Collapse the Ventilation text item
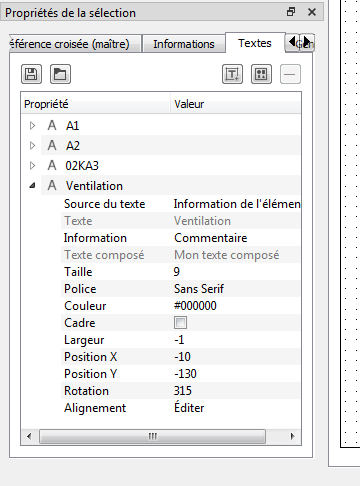Image resolution: width=360 pixels, height=486 pixels. (x=32, y=186)
